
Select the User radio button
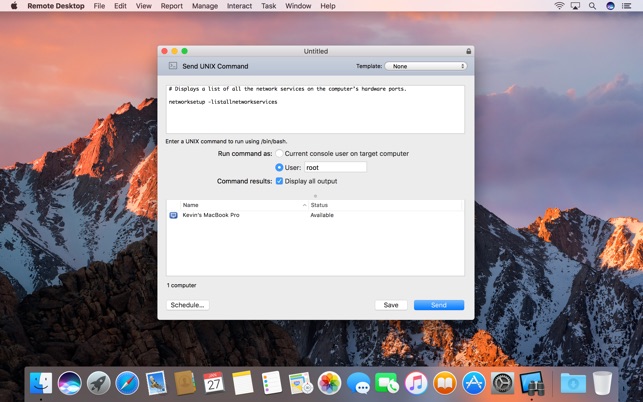[279, 167]
